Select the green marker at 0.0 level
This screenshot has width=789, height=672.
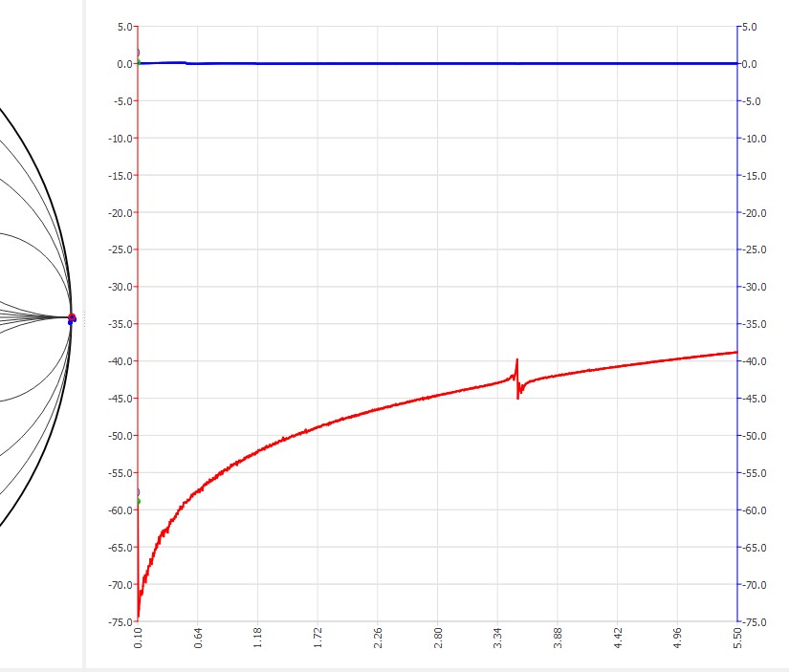pyautogui.click(x=139, y=62)
